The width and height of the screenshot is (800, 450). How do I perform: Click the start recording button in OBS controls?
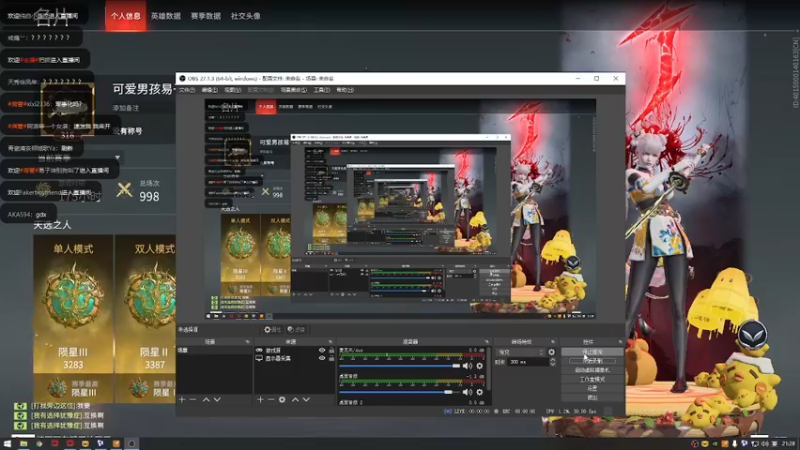(x=592, y=361)
